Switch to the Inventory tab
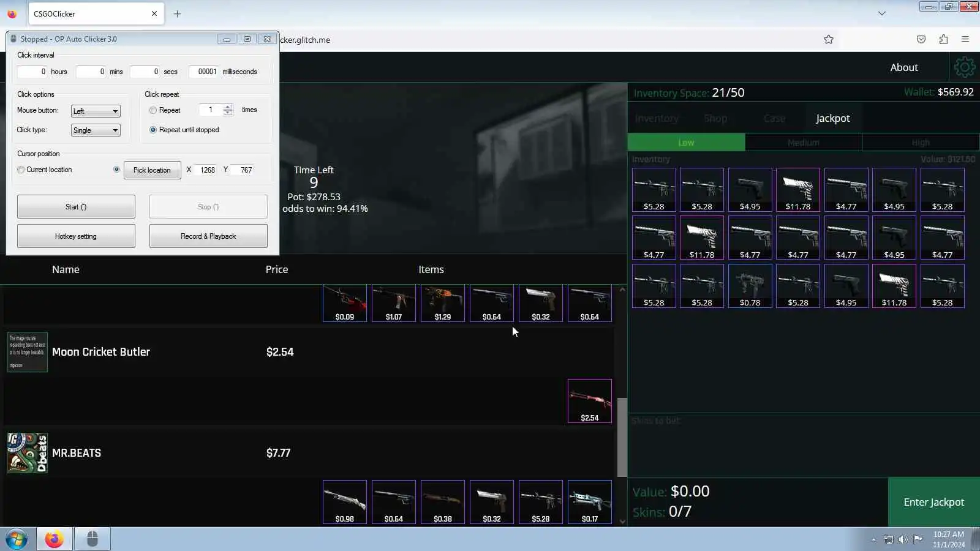980x551 pixels. coord(657,118)
